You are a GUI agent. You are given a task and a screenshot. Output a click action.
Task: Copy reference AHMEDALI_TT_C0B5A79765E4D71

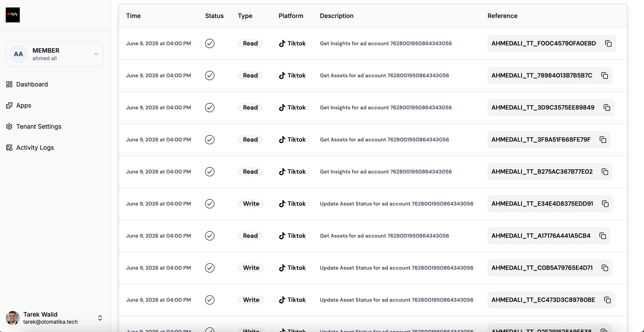(605, 268)
